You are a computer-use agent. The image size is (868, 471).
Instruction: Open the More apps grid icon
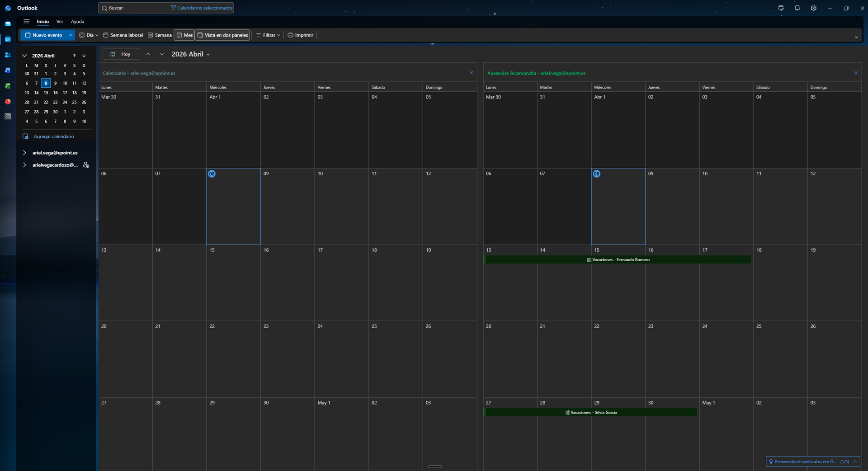click(x=8, y=117)
